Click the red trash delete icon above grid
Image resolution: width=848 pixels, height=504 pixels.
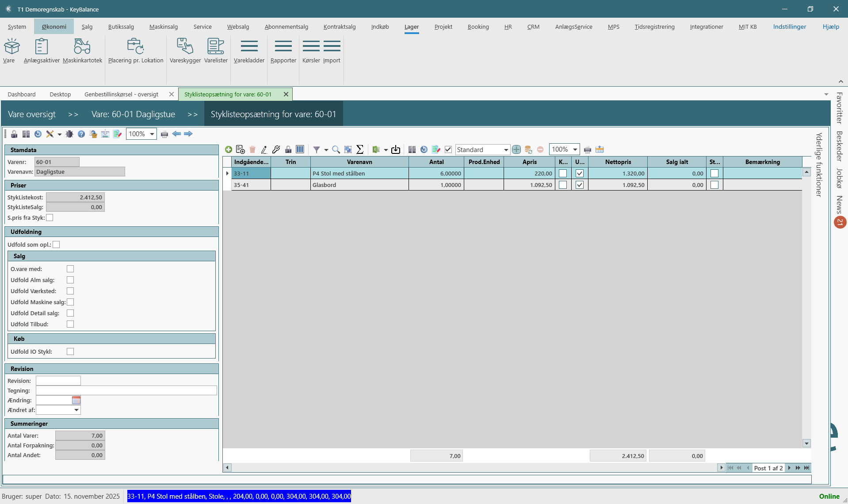252,150
